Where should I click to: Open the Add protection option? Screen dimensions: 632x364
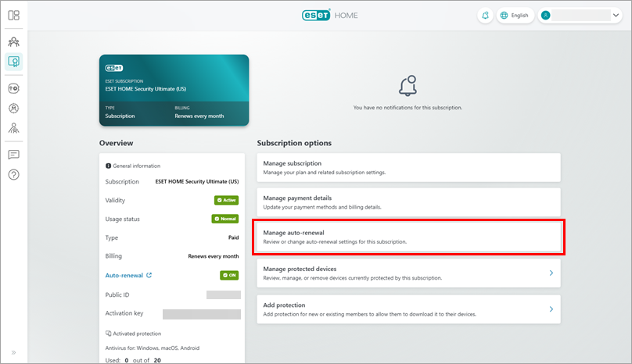(409, 309)
